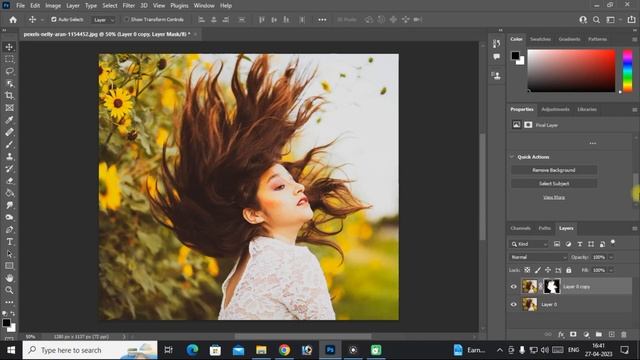The height and width of the screenshot is (360, 640).
Task: Select the Spot Healing Brush tool
Action: (x=9, y=132)
